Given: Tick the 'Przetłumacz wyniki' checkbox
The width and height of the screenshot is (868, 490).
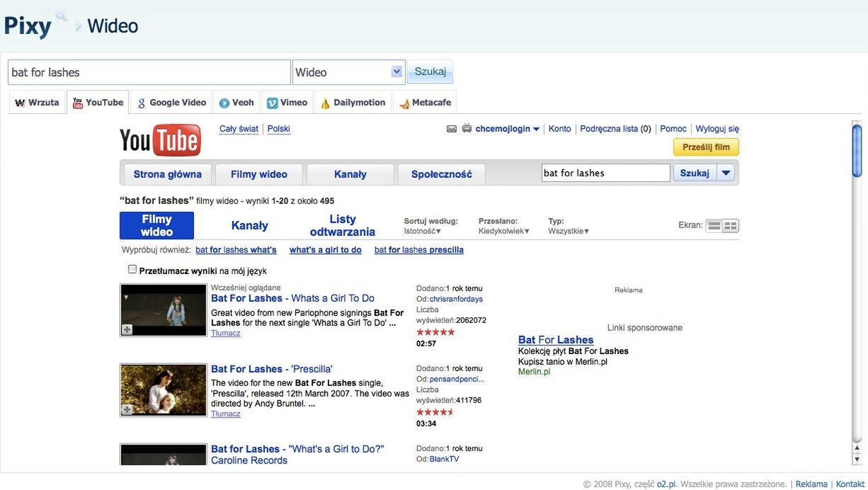Looking at the screenshot, I should (132, 269).
